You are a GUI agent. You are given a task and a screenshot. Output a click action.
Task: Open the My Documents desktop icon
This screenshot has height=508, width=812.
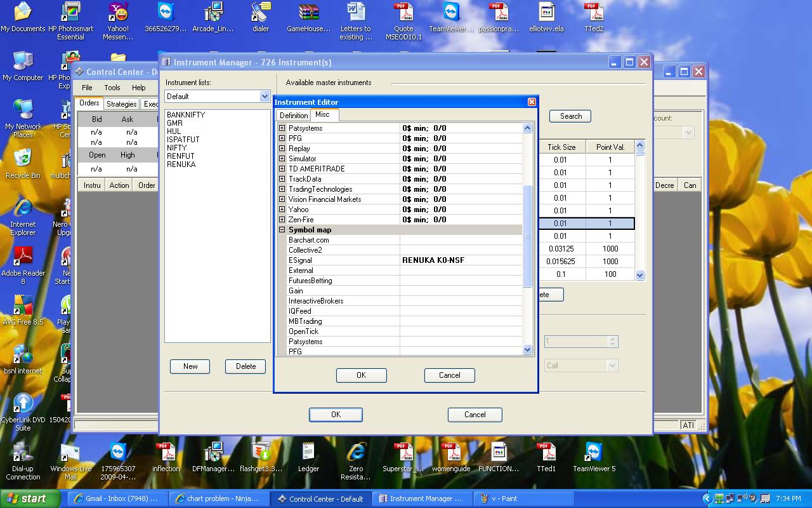click(x=23, y=13)
